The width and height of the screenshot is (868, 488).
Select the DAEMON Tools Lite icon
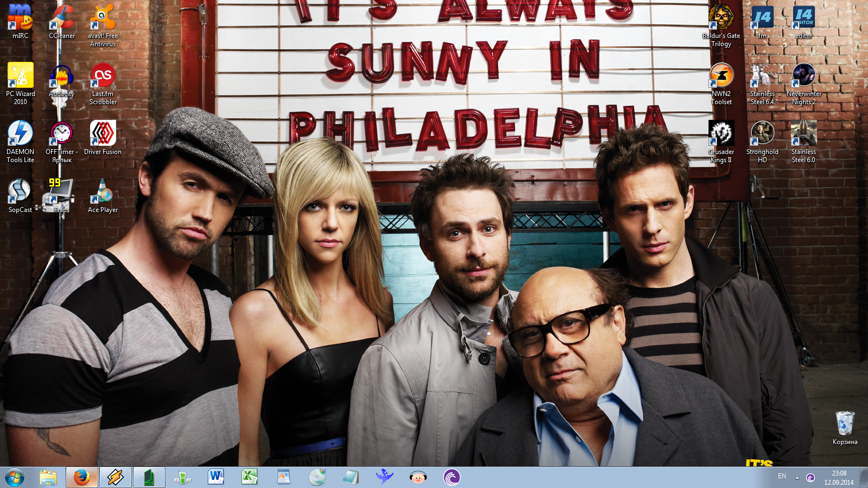tap(20, 141)
